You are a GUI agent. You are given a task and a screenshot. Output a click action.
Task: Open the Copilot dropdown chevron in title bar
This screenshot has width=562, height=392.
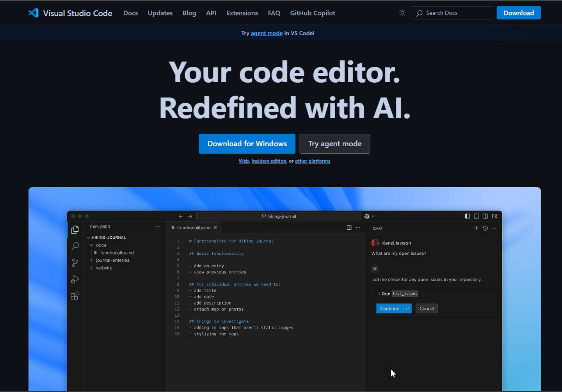373,216
